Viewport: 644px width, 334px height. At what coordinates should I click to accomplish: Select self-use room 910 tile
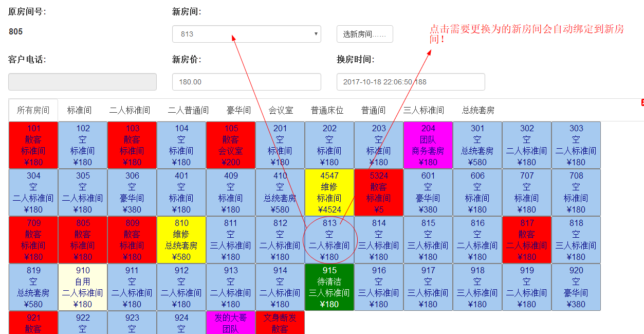click(83, 287)
